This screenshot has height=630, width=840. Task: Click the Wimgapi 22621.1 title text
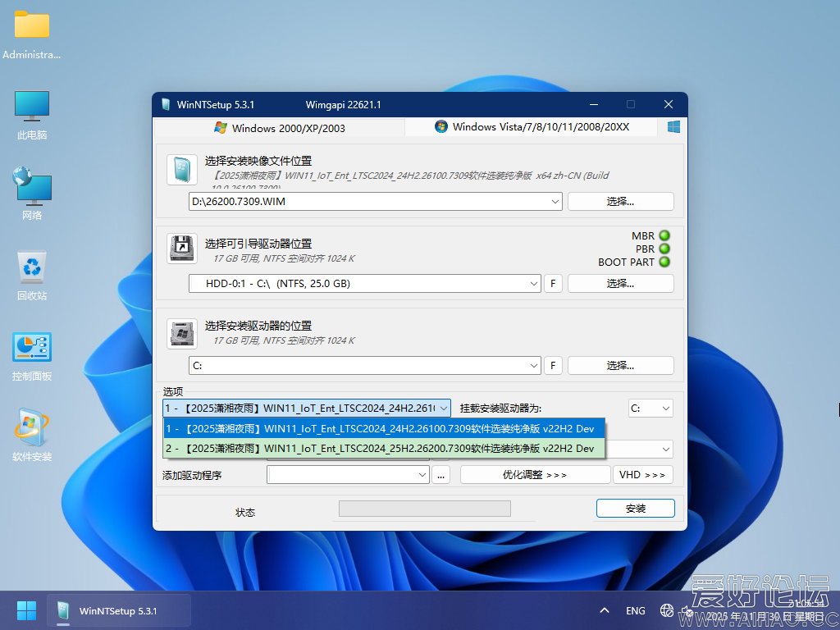344,104
